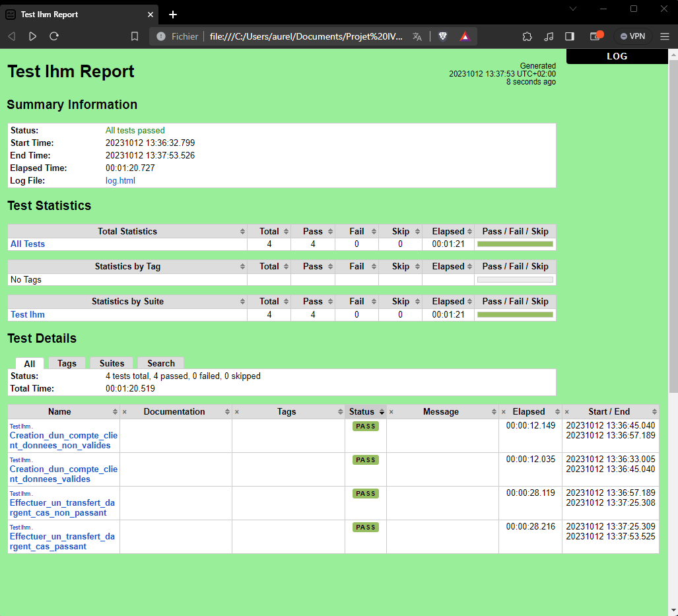Viewport: 678px width, 616px height.
Task: Click the not-secure Fichier info icon
Action: pos(161,36)
